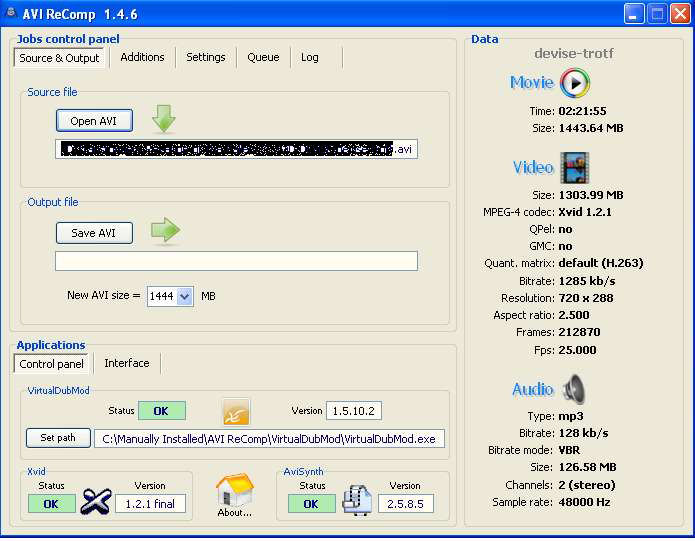
Task: Click the bitrate mode value VBR
Action: (569, 450)
